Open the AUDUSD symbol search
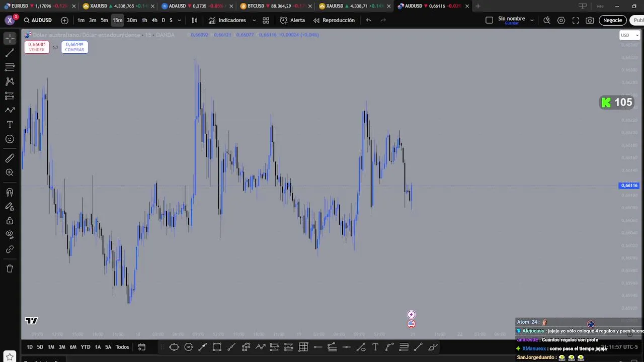Image resolution: width=644 pixels, height=362 pixels. tap(38, 20)
